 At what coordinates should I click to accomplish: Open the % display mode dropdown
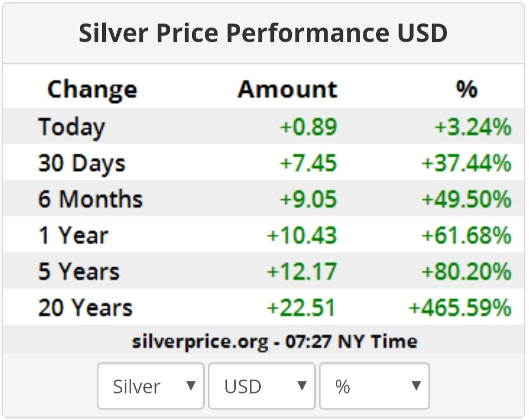click(x=375, y=386)
